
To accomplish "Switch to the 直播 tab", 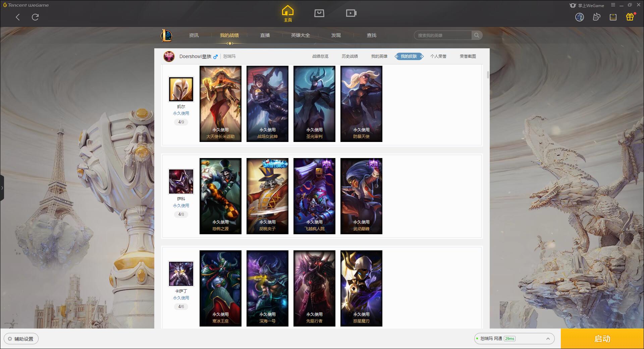I will [265, 35].
